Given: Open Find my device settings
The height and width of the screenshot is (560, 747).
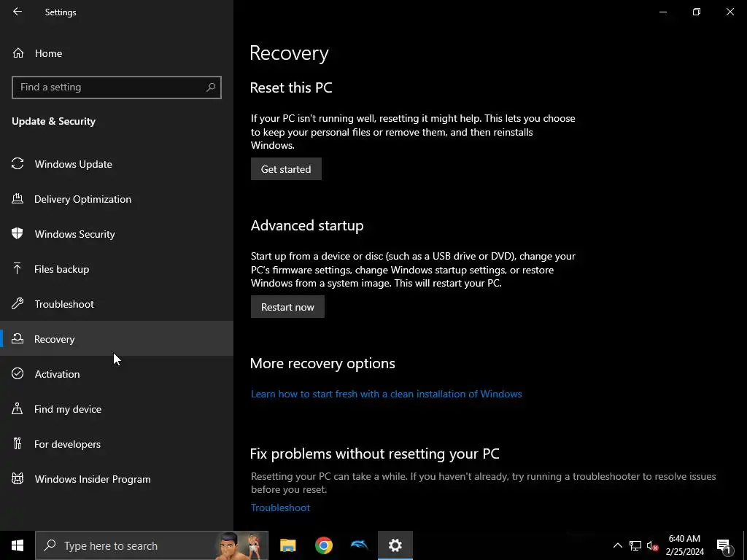Looking at the screenshot, I should pos(117,409).
